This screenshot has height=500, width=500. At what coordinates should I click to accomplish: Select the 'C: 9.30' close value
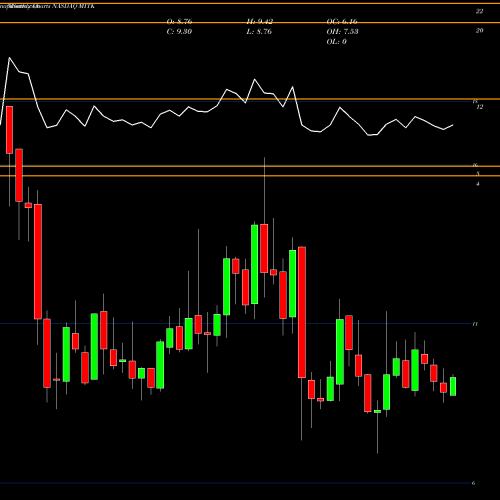tap(179, 32)
